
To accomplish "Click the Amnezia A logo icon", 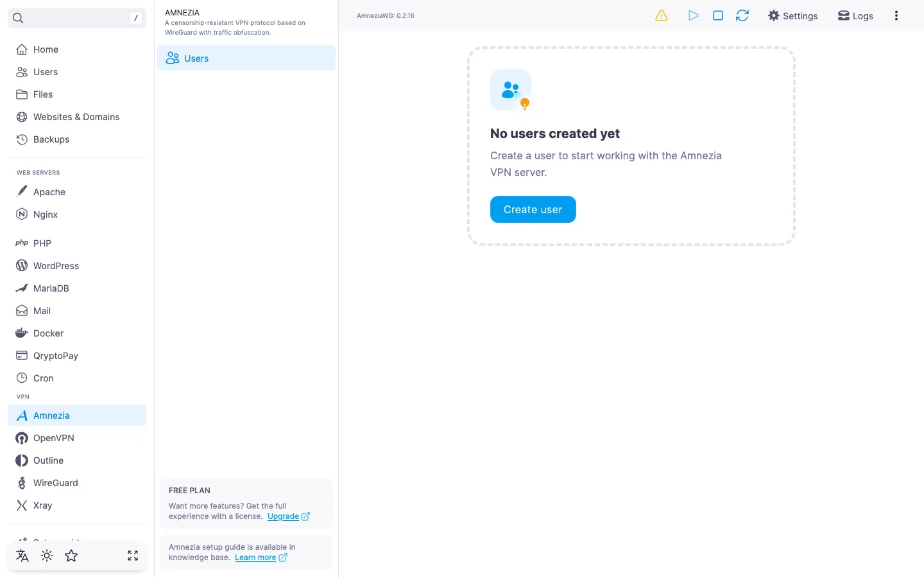I will click(x=22, y=416).
